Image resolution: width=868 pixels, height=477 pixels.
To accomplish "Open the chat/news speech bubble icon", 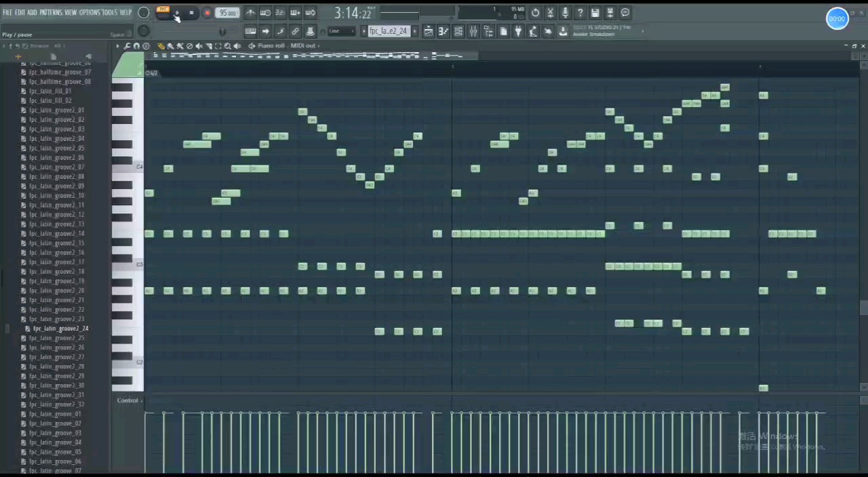I will tap(625, 13).
